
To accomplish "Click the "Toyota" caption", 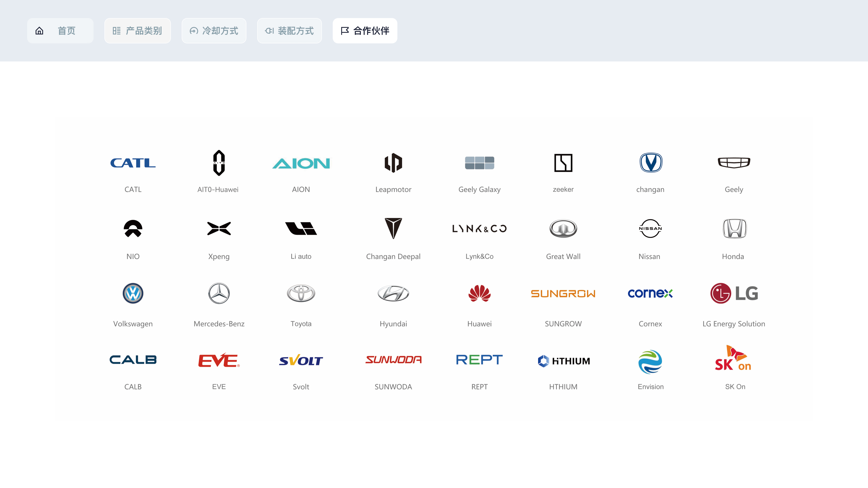I will tap(301, 324).
